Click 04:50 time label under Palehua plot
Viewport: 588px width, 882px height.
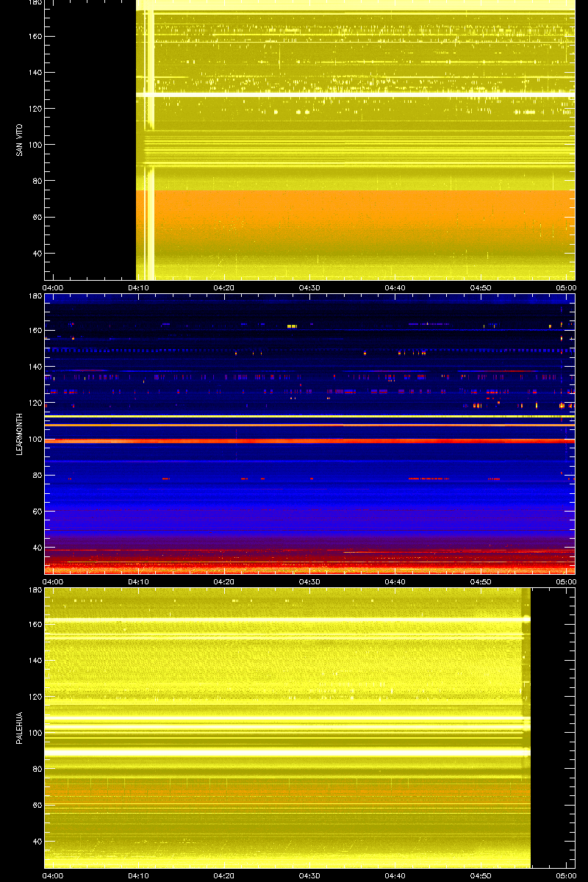tap(481, 875)
